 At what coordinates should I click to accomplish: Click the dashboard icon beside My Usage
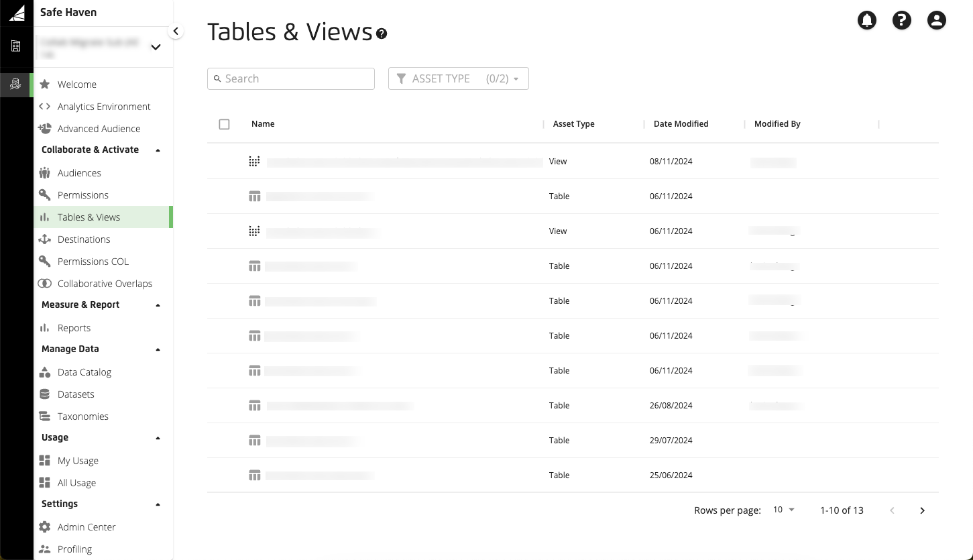pyautogui.click(x=45, y=461)
